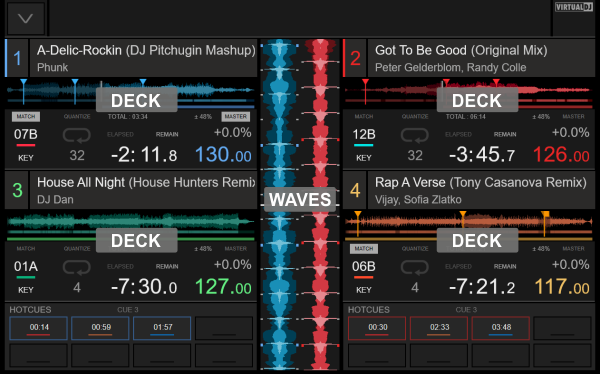This screenshot has height=374, width=600.
Task: Trigger the 00:14 hotcue pad
Action: pos(39,328)
